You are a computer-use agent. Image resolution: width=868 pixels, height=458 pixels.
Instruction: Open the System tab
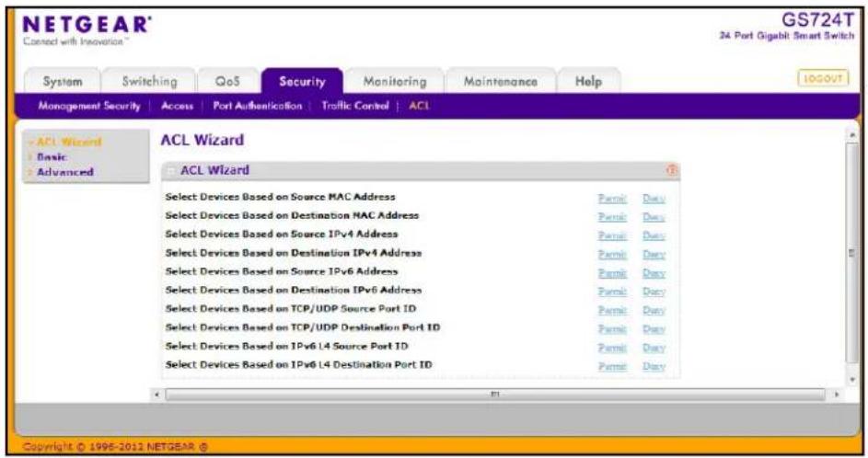63,81
